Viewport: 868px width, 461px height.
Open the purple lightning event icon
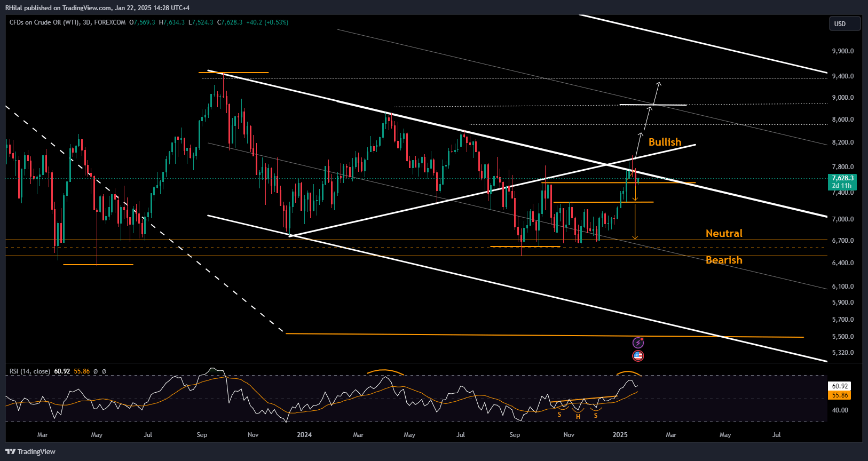click(x=638, y=343)
